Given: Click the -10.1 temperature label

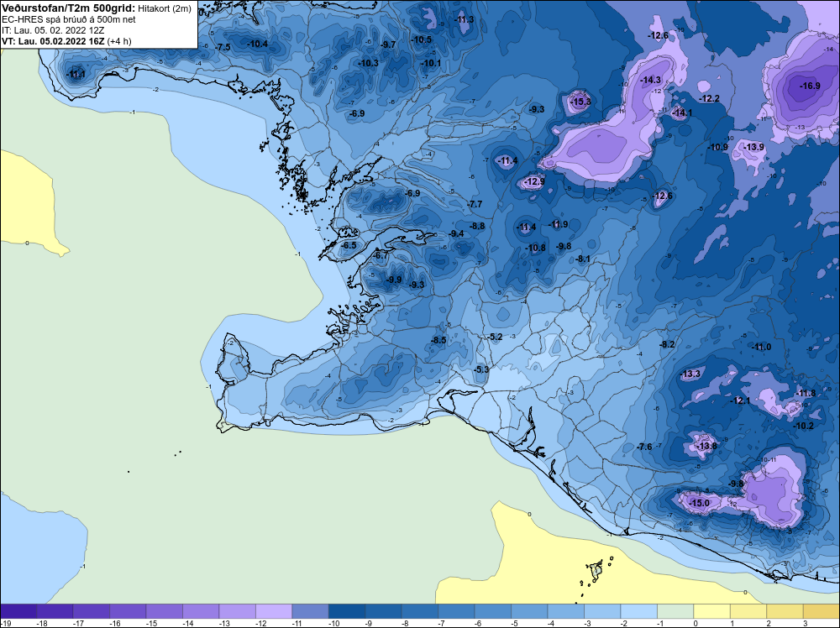Looking at the screenshot, I should (x=430, y=63).
